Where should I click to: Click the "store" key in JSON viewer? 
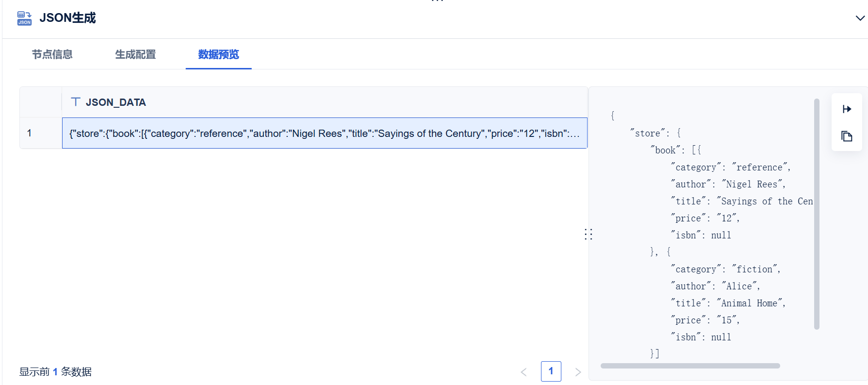pyautogui.click(x=648, y=133)
